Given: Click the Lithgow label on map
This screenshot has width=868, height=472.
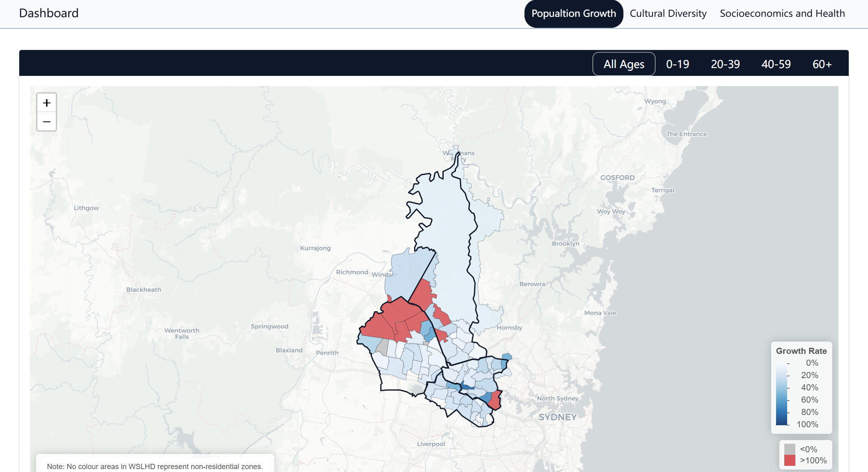Looking at the screenshot, I should [x=86, y=208].
